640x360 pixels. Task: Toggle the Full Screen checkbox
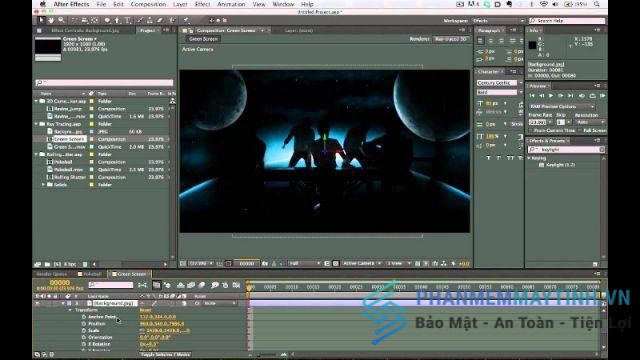click(x=580, y=131)
